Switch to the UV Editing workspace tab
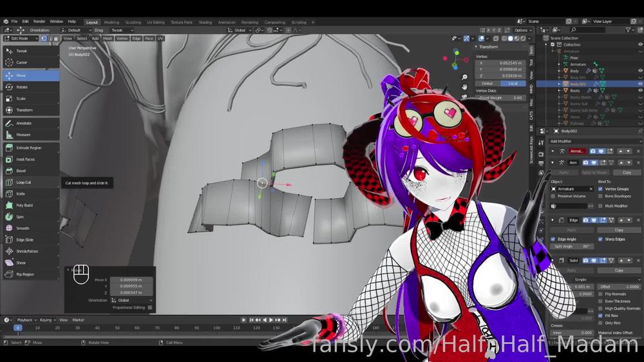 click(156, 22)
